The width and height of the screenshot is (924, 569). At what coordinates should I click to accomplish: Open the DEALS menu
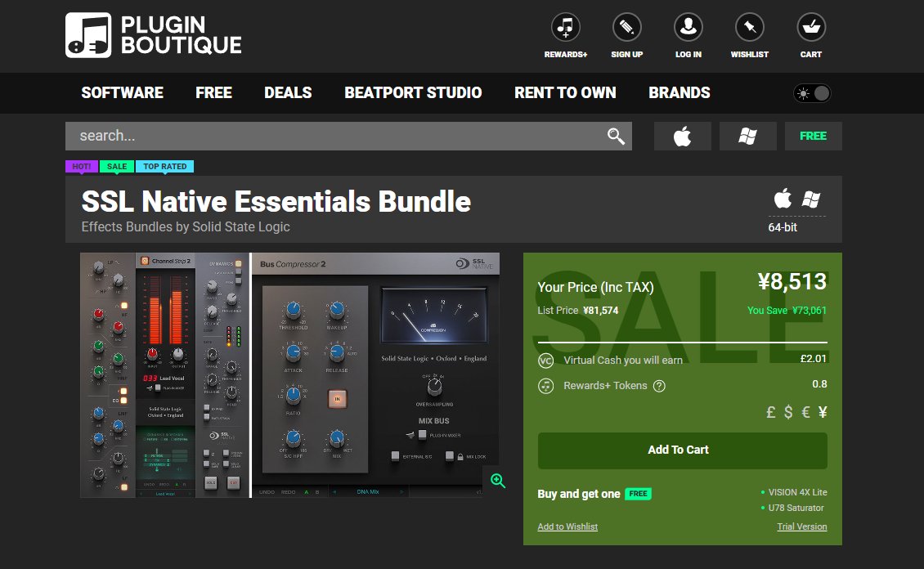[288, 92]
